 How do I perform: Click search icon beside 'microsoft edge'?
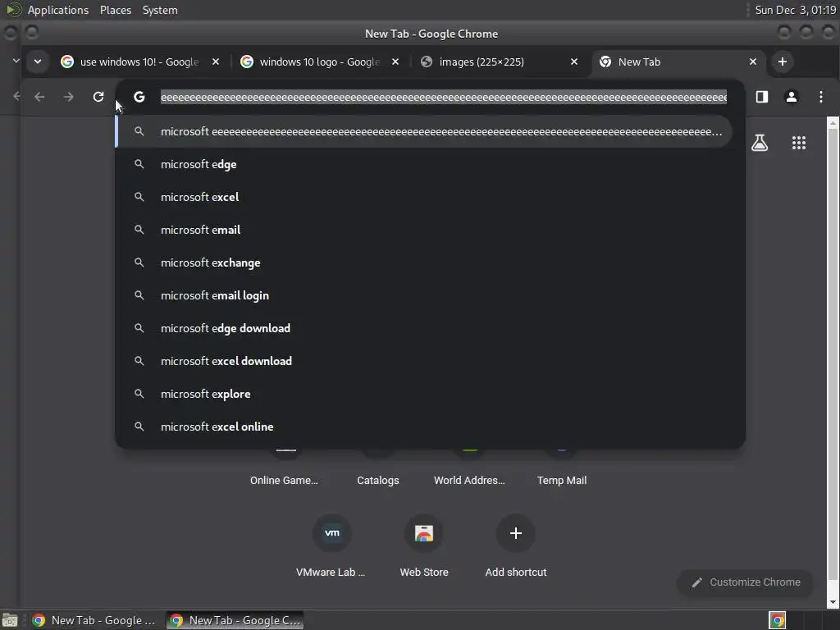[139, 164]
